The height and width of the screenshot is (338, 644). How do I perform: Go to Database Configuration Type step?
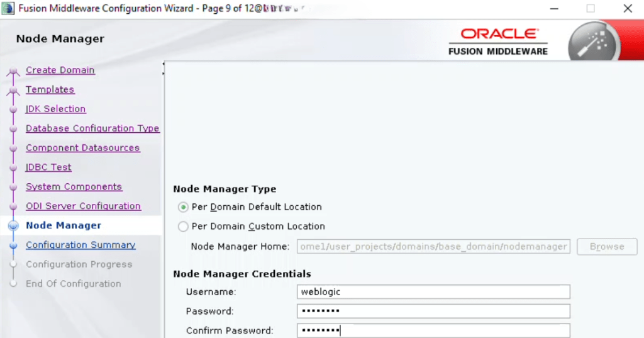point(92,128)
